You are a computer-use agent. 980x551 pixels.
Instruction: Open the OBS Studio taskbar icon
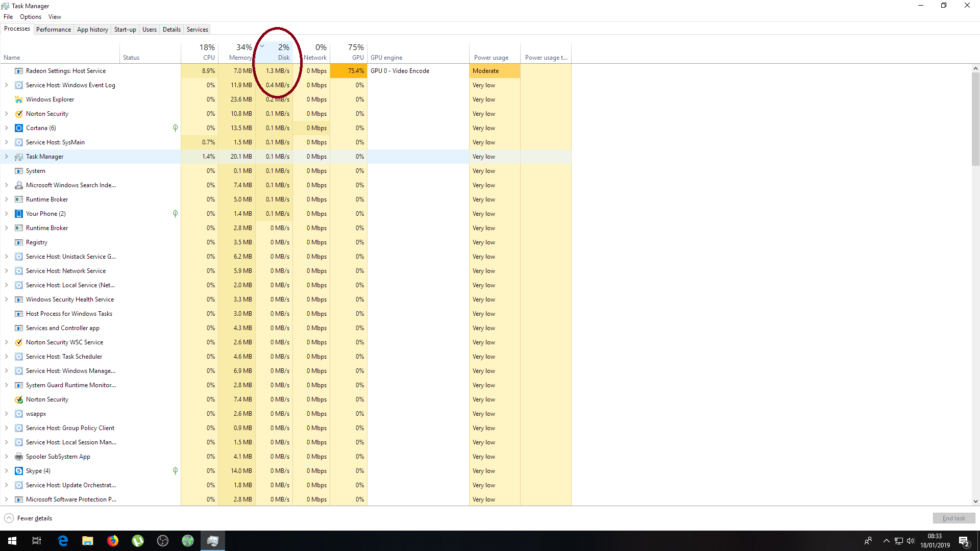pos(163,541)
